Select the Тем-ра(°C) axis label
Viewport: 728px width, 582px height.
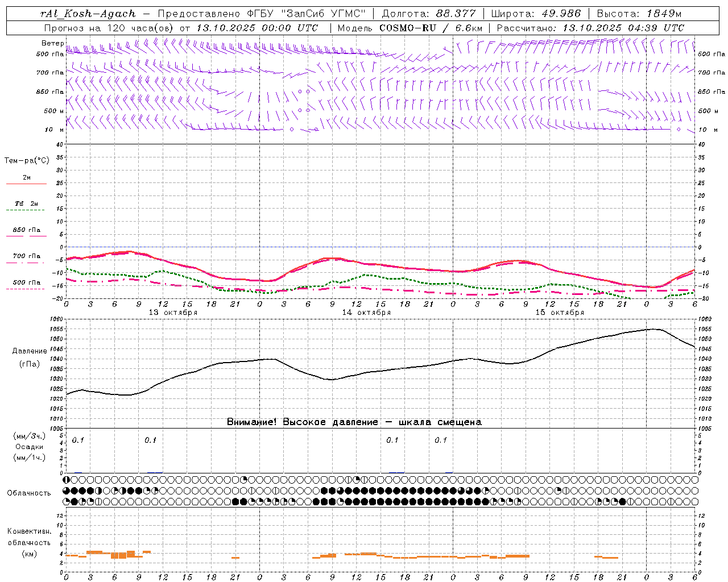pyautogui.click(x=27, y=161)
